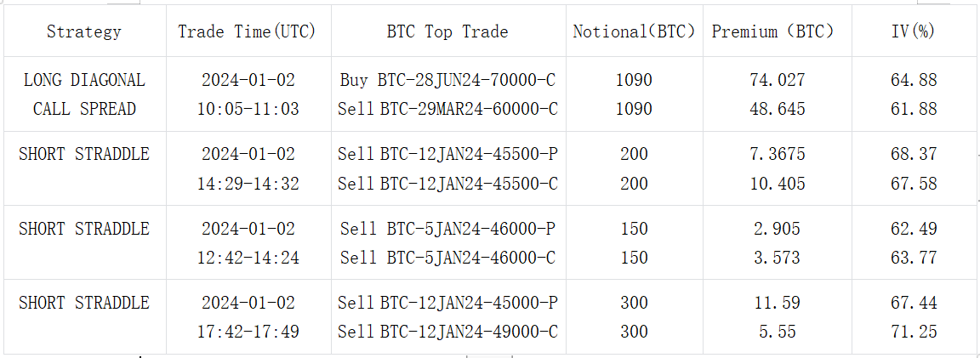Click the LONG DIAGONAL strategy text
This screenshot has width=980, height=358.
coord(83,81)
